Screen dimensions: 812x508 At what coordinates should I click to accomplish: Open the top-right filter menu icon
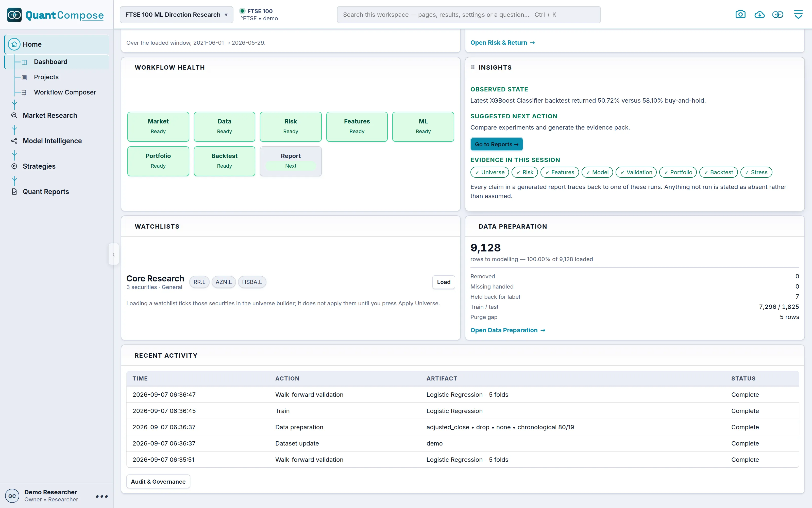coord(798,14)
